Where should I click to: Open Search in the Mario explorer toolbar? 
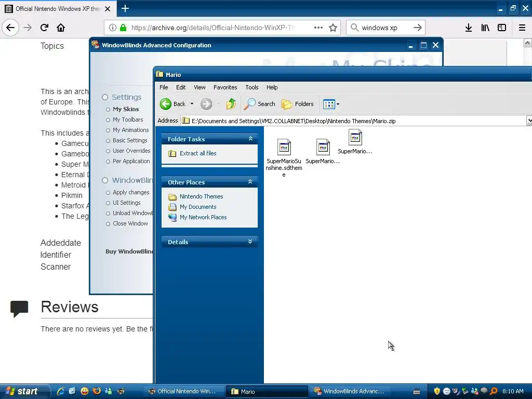260,104
